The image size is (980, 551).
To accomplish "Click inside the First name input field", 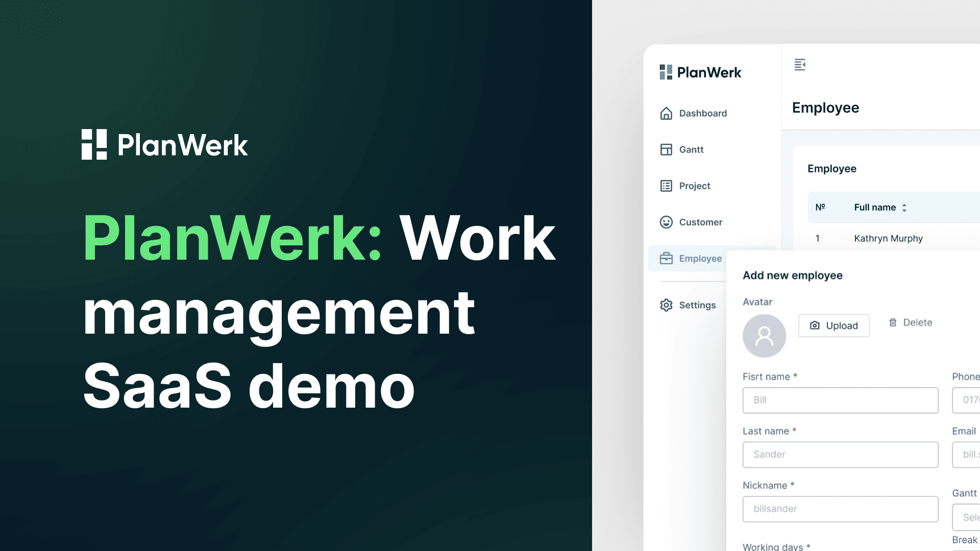I will [x=840, y=400].
